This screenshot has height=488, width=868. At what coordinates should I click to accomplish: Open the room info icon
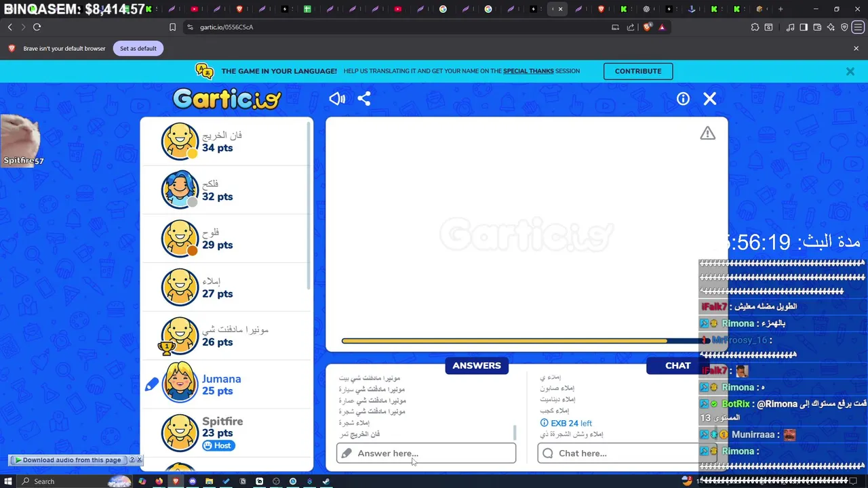pyautogui.click(x=683, y=99)
